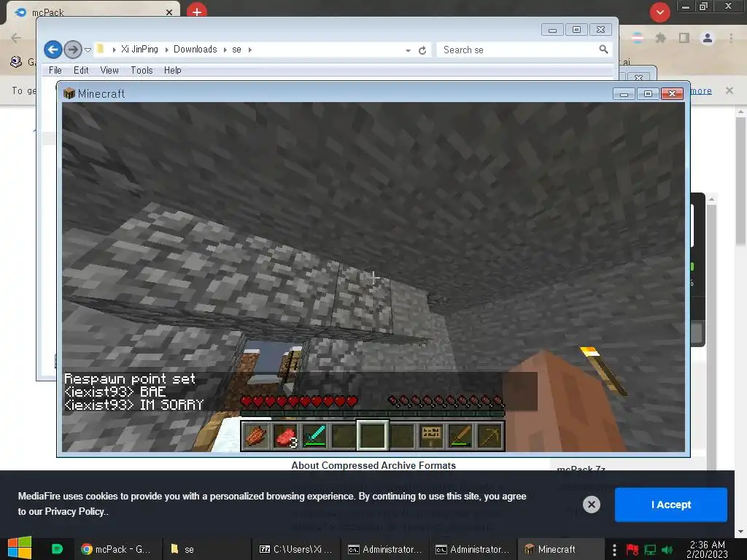The width and height of the screenshot is (747, 560).
Task: Click Minecraft window title bar icon
Action: tap(69, 93)
